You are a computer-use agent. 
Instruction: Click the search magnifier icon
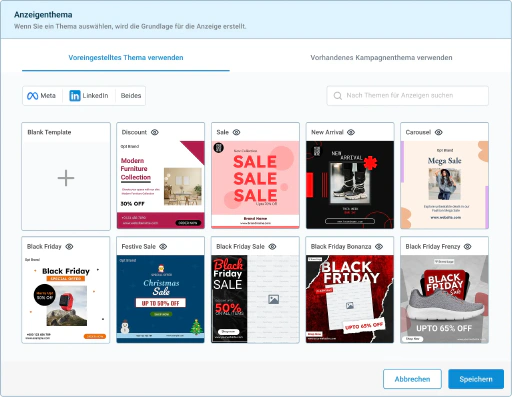coord(338,96)
